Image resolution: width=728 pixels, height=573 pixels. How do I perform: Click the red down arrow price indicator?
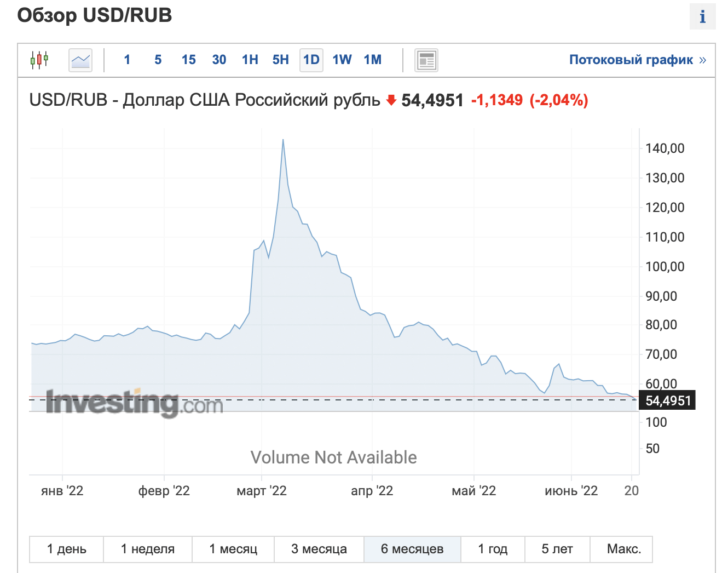point(391,100)
